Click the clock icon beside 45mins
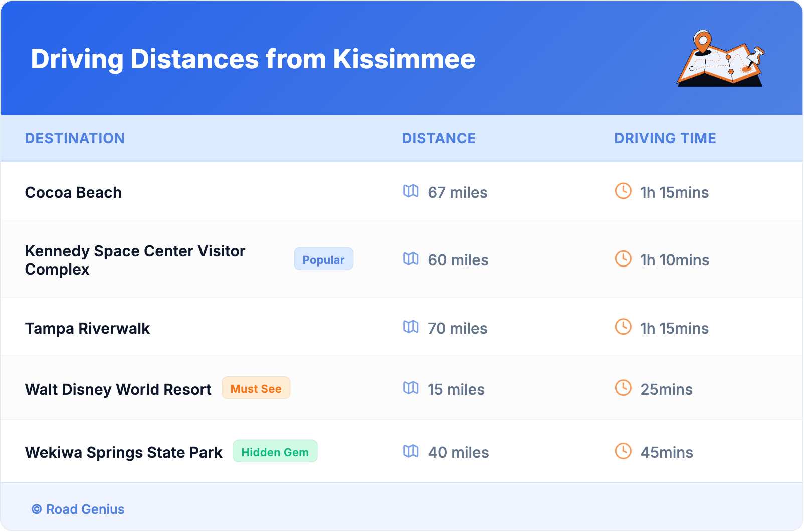 click(x=623, y=451)
